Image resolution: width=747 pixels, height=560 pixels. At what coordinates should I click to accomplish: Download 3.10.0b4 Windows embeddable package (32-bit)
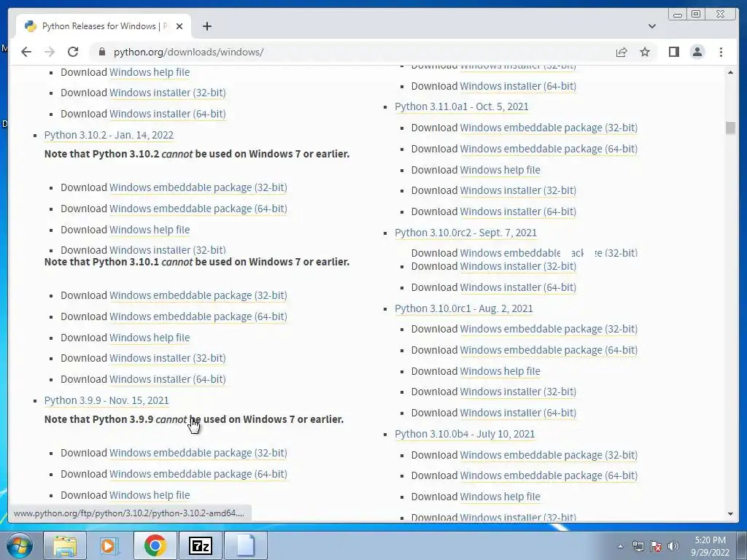[549, 455]
